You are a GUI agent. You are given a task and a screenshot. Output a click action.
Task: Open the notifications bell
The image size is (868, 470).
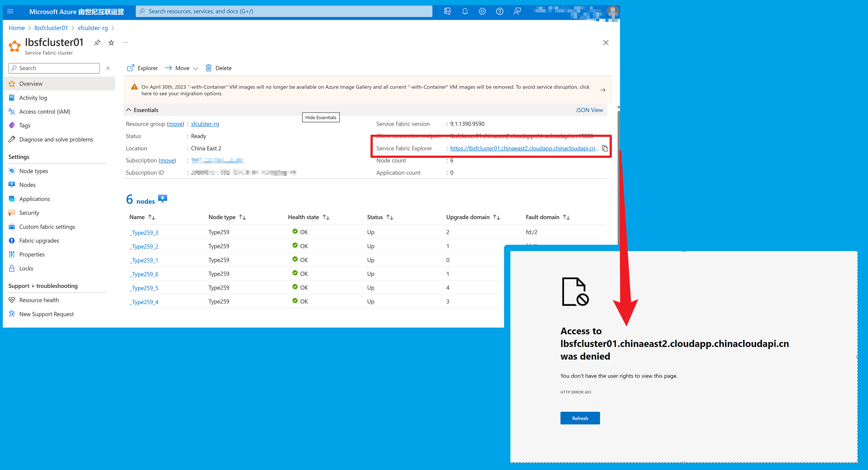click(x=465, y=11)
